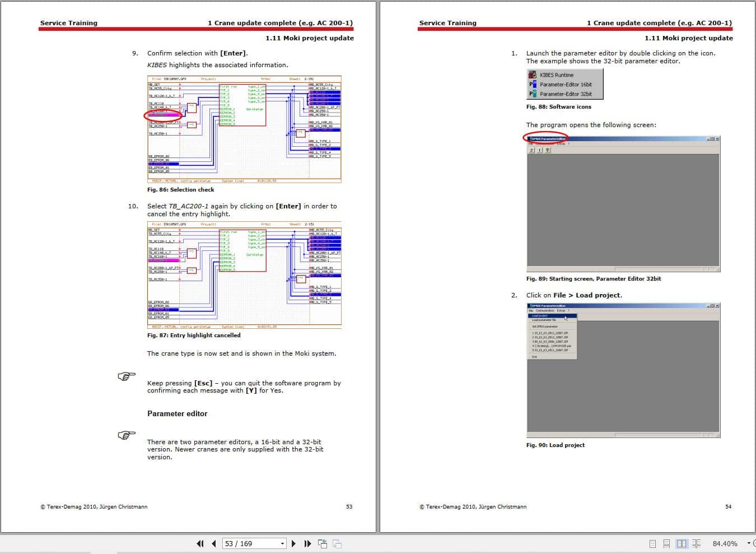The width and height of the screenshot is (756, 554).
Task: Click the page rotation icon beside the navigation arrows
Action: click(323, 543)
